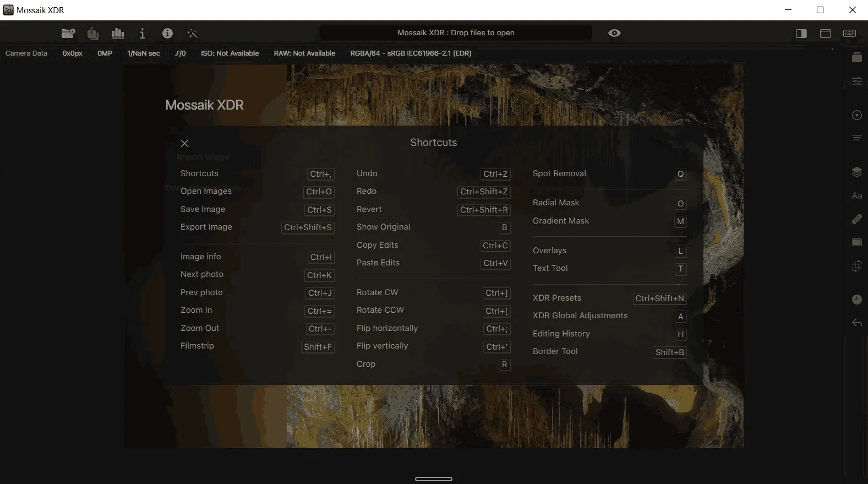Click the 'Radial Mask' shortcut row label

click(556, 203)
